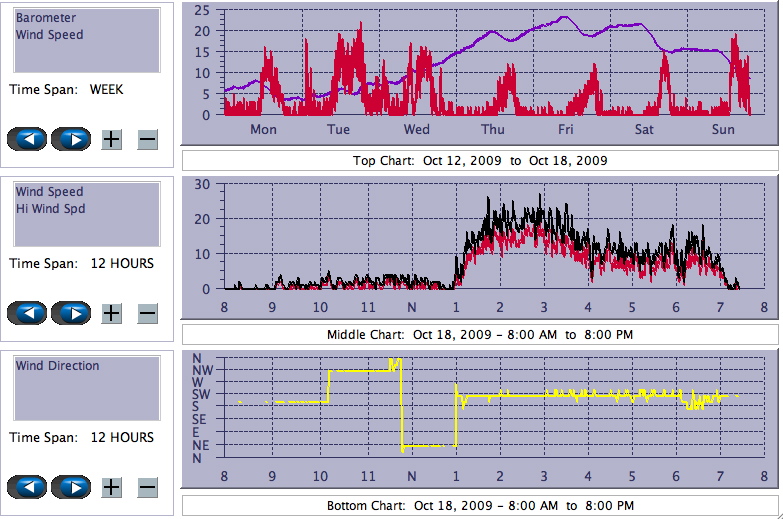Viewport: 783px width, 519px height.
Task: Click the Top Chart date range caption
Action: tap(480, 161)
